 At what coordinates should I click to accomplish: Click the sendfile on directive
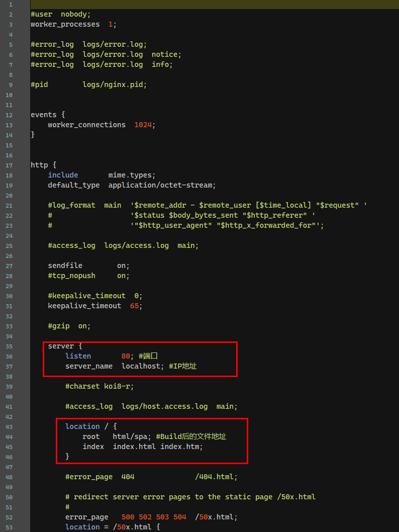pos(88,265)
